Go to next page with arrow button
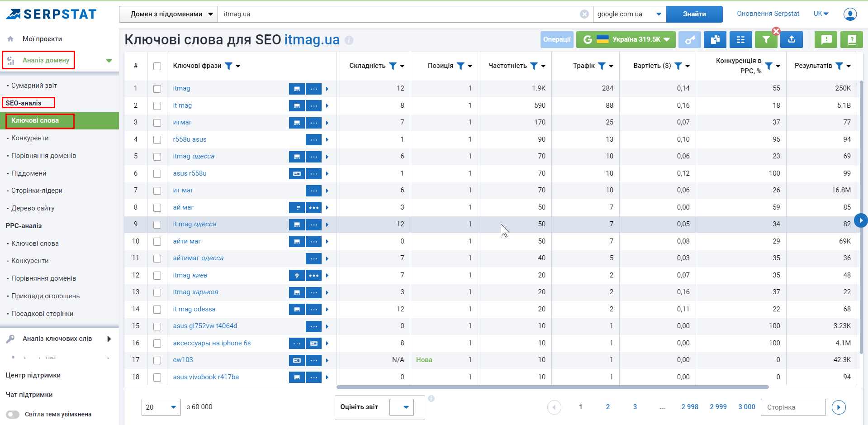Image resolution: width=868 pixels, height=425 pixels. (839, 407)
